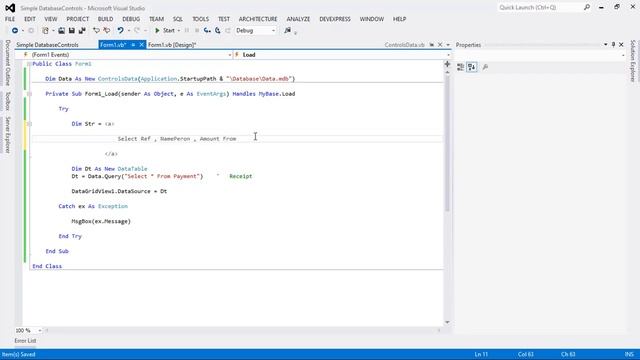Viewport: 640px width, 360px height.
Task: Open the New Project dropdown arrow
Action: tap(53, 31)
